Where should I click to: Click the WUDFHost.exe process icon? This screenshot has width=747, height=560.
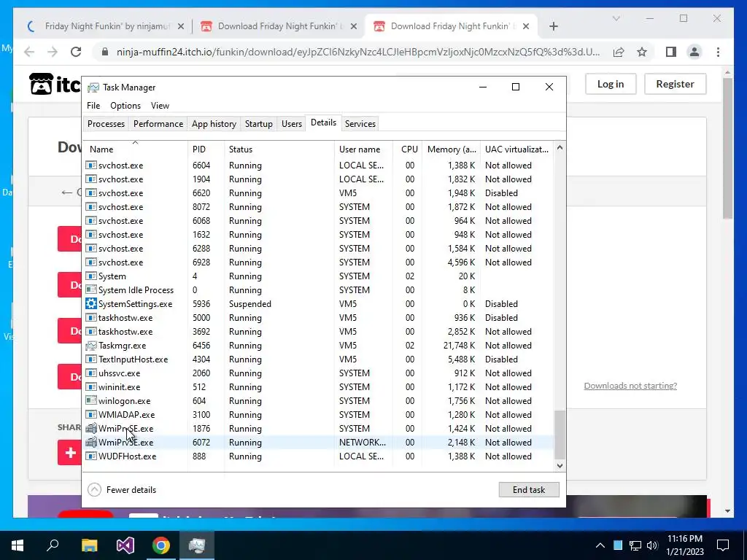pyautogui.click(x=91, y=456)
